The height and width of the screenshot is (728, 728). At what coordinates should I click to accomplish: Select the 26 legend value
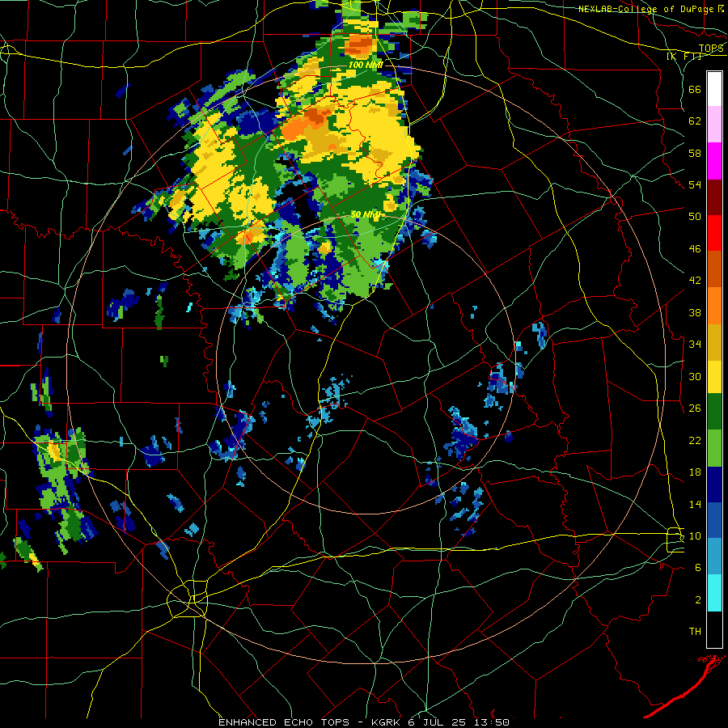[695, 408]
